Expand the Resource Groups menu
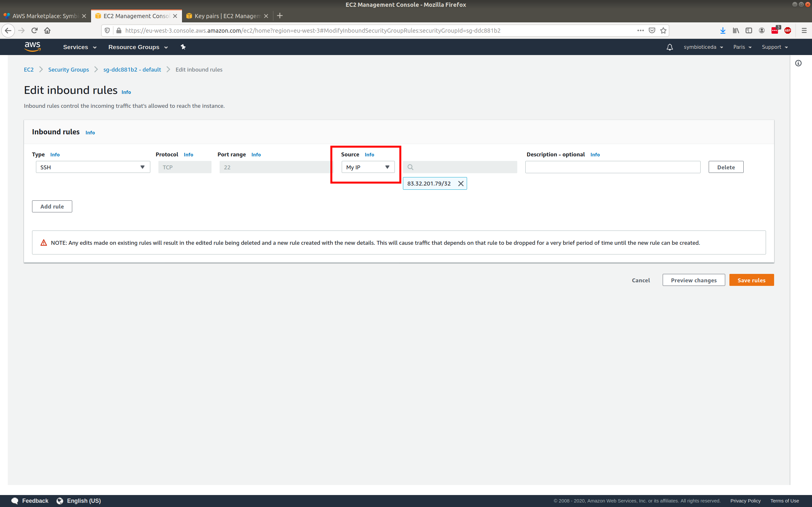This screenshot has height=507, width=812. [138, 47]
